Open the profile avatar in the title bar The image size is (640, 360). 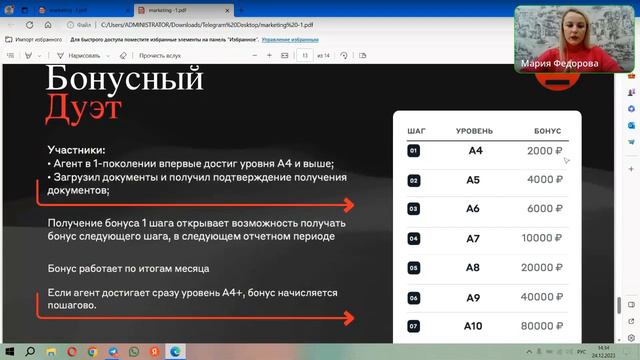9,10
